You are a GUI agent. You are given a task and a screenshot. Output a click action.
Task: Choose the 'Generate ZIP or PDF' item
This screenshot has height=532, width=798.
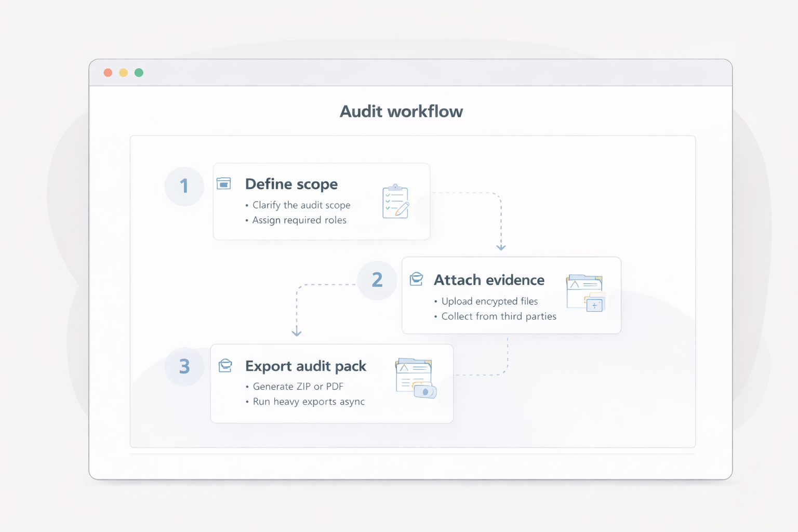298,387
